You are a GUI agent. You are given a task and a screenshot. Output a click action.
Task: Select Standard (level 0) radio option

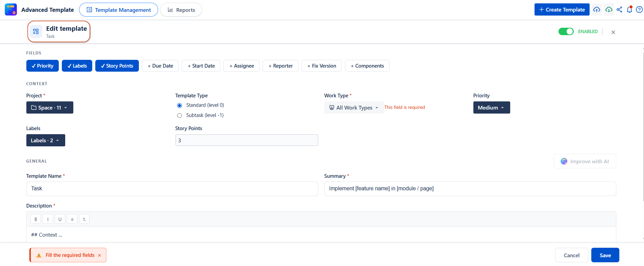179,105
